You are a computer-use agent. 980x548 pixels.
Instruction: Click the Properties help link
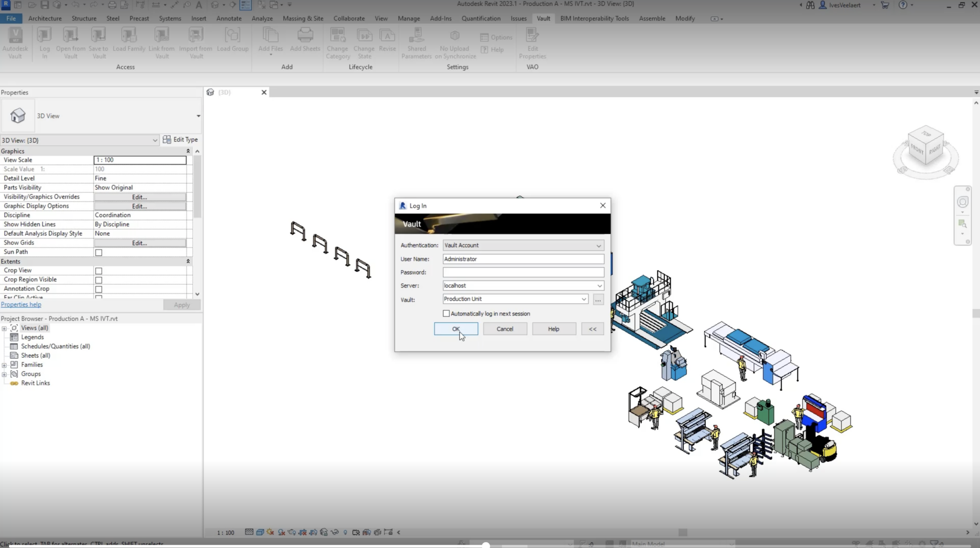click(21, 305)
